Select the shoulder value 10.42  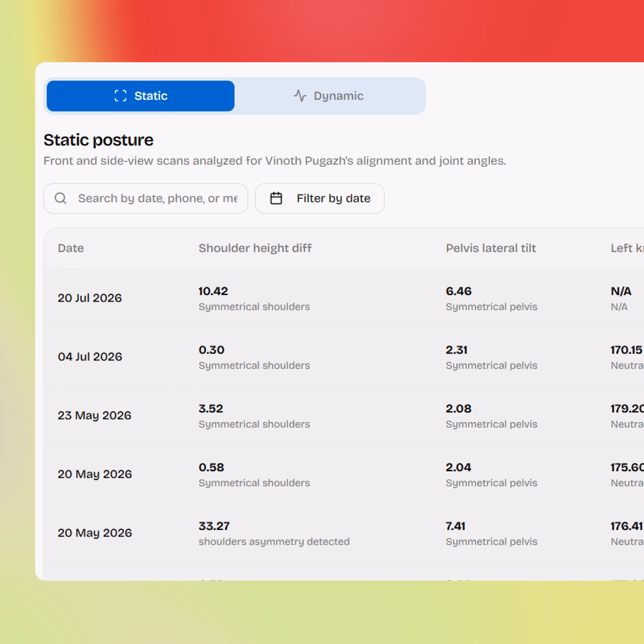tap(213, 291)
